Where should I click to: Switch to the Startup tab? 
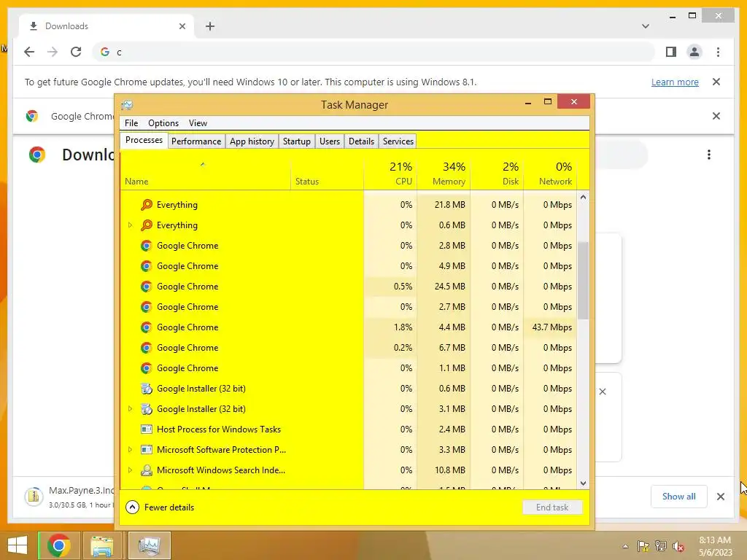coord(296,141)
